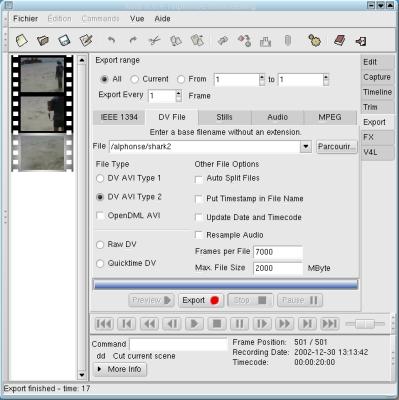Click the rewind transport button
The image size is (399, 400).
click(x=149, y=324)
